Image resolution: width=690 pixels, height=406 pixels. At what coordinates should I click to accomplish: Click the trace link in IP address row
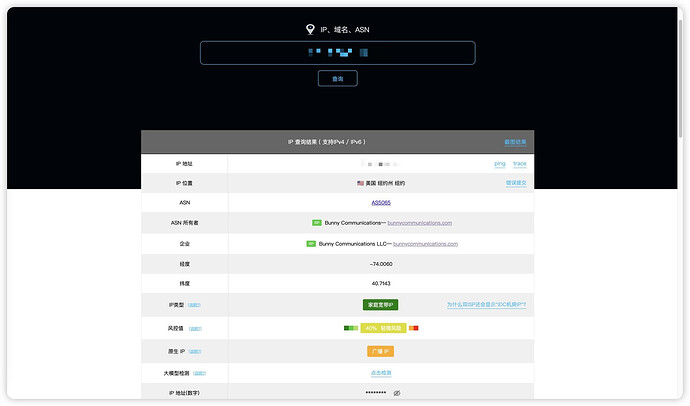[x=520, y=164]
